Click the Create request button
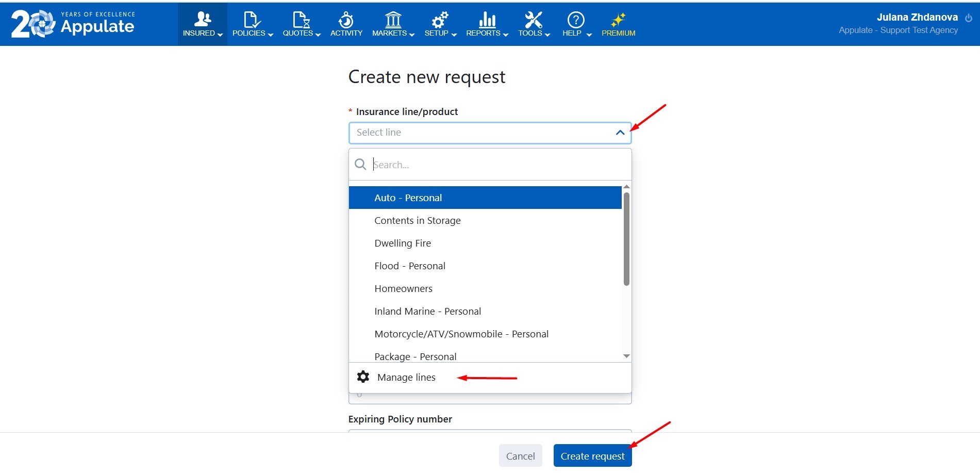 [592, 456]
